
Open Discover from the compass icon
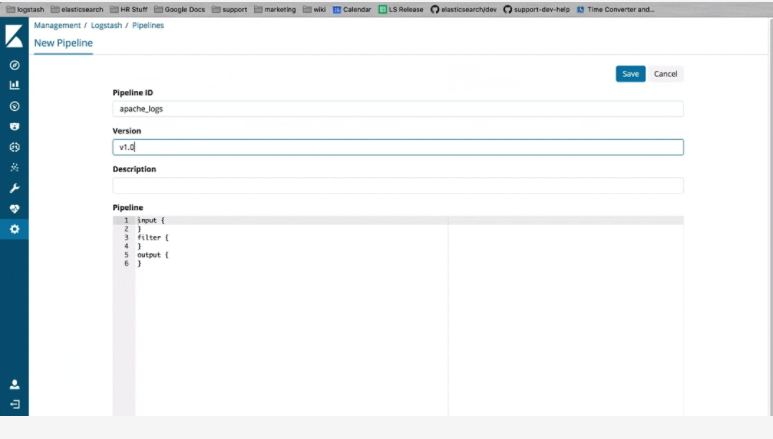coord(14,65)
